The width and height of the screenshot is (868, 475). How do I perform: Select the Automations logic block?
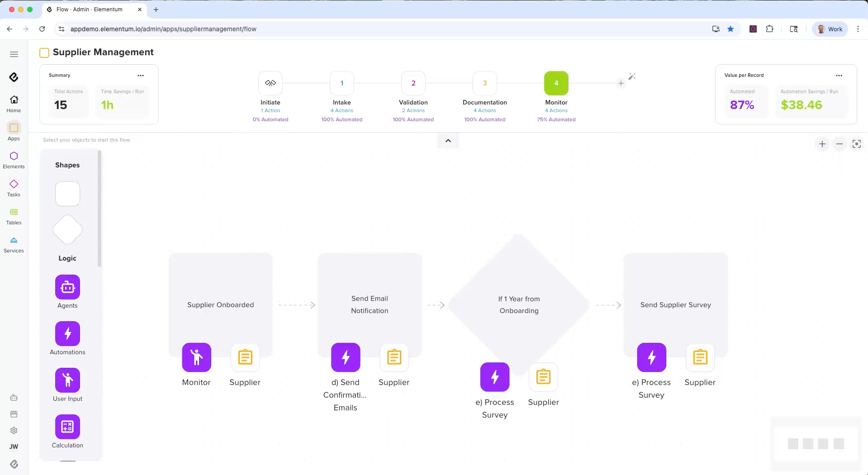pyautogui.click(x=67, y=333)
